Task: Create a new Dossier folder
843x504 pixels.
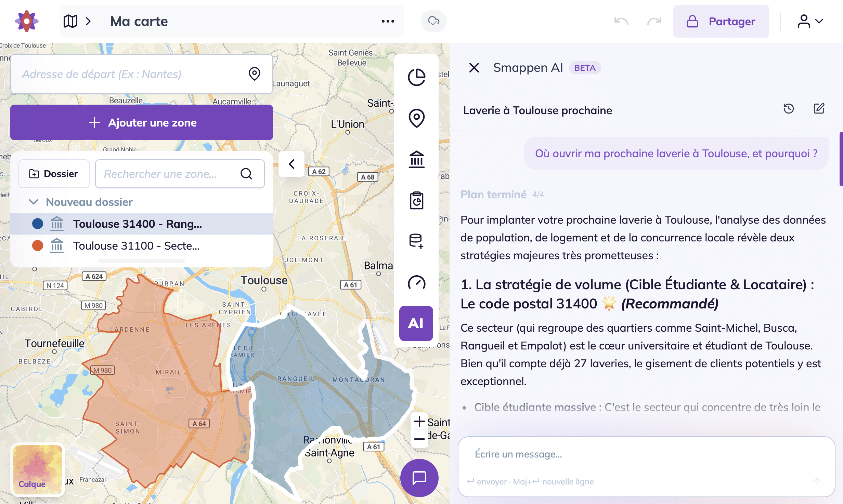Action: coord(54,174)
